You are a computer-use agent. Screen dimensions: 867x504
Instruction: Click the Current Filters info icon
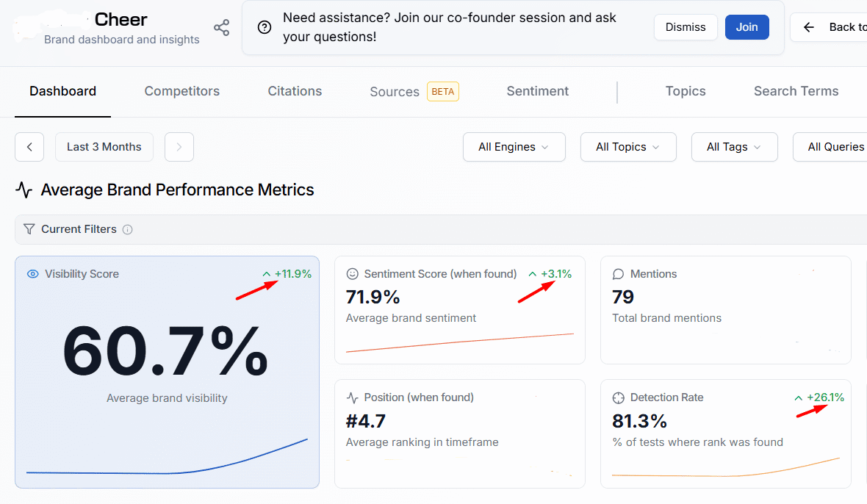[x=128, y=229]
